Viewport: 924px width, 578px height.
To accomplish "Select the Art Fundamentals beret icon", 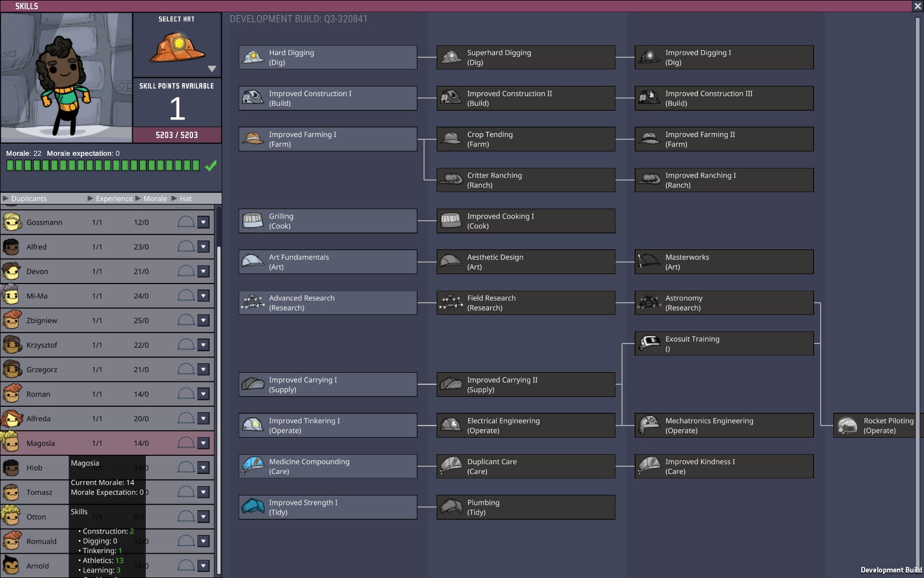I will point(253,262).
